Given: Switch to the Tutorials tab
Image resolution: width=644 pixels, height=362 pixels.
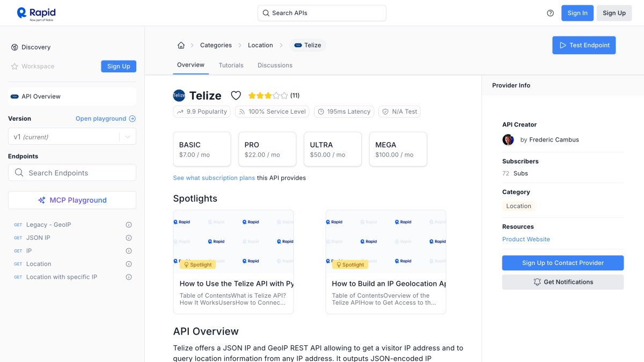Looking at the screenshot, I should [231, 65].
